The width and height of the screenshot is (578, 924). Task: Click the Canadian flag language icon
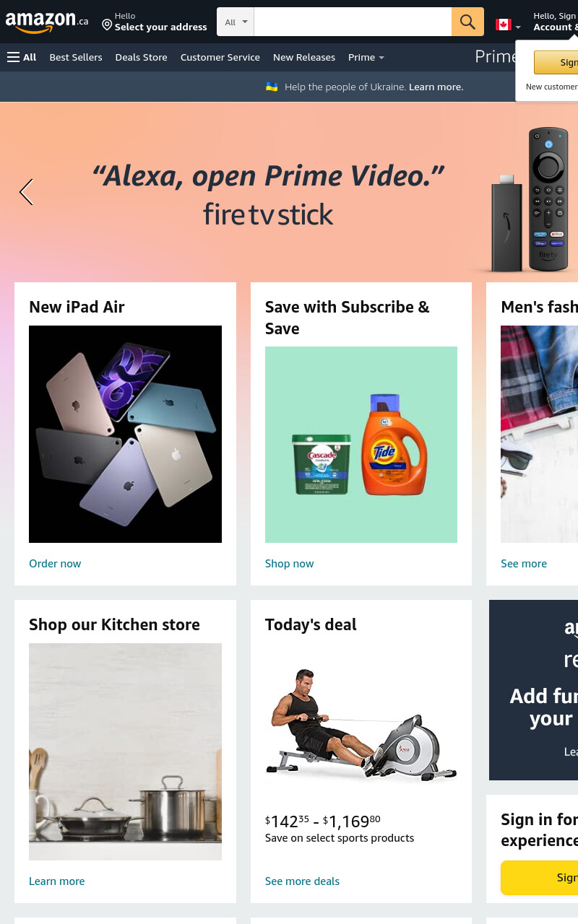pyautogui.click(x=504, y=25)
